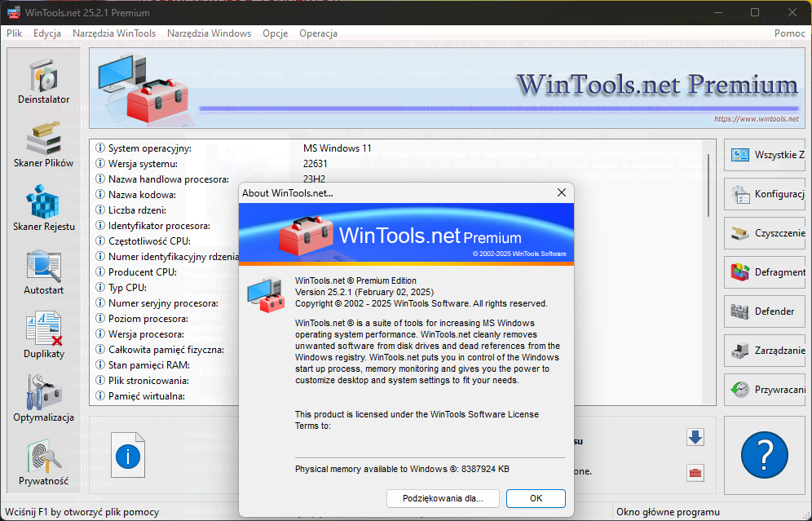
Task: Close the About WinTools.net dialog
Action: click(x=562, y=192)
